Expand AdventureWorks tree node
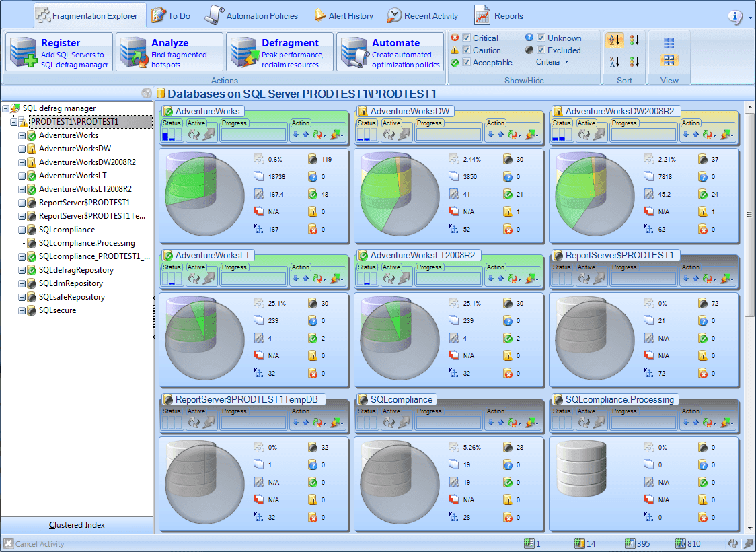Image resolution: width=756 pixels, height=552 pixels. coord(22,135)
